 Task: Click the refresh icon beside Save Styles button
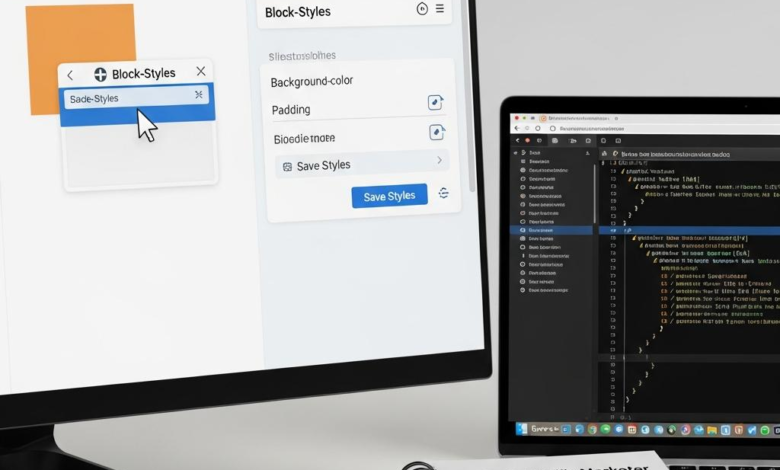point(443,193)
